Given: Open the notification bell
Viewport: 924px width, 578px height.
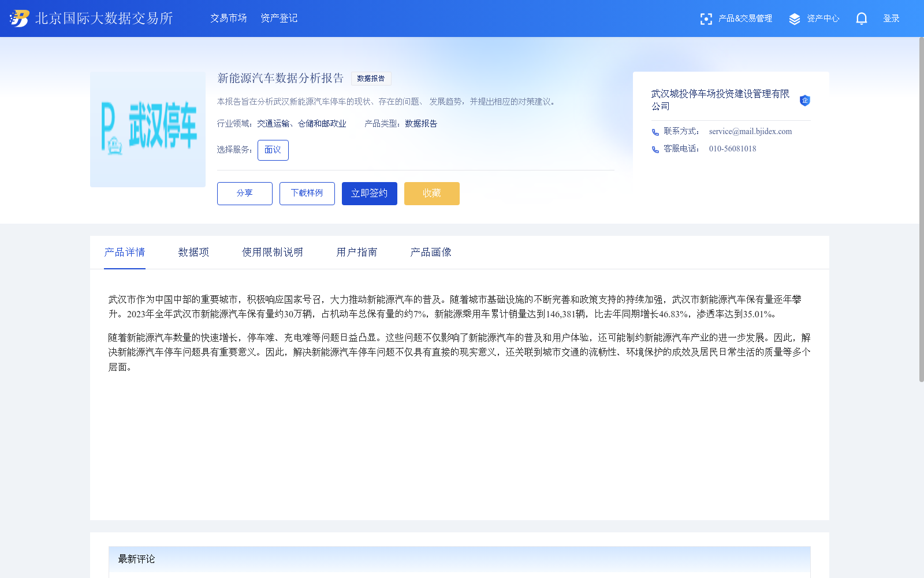Looking at the screenshot, I should [862, 18].
